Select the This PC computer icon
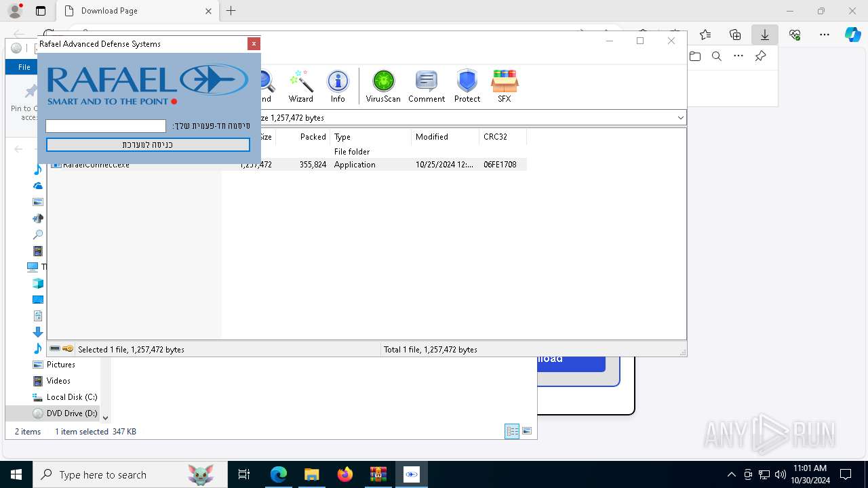Viewport: 868px width, 488px height. (33, 267)
